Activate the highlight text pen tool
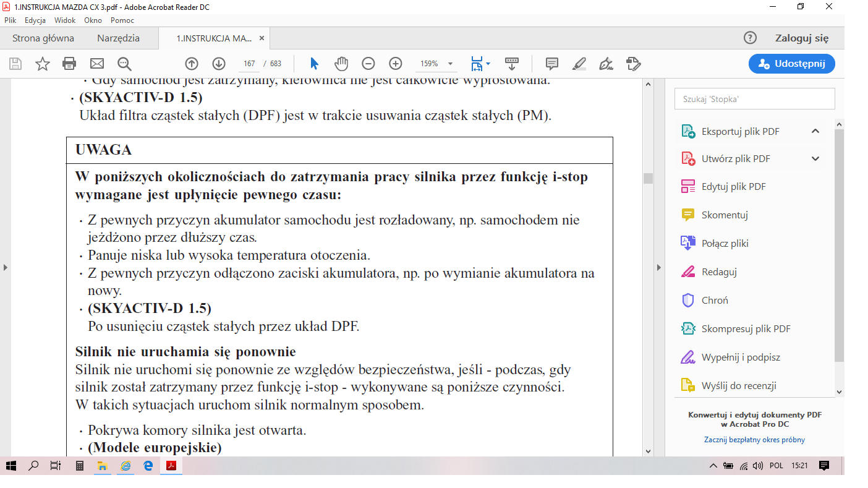The image size is (868, 488). click(579, 64)
